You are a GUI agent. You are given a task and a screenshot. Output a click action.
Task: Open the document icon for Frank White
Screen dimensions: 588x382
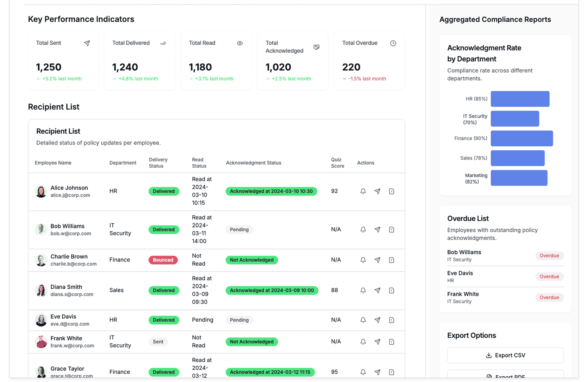pyautogui.click(x=391, y=342)
